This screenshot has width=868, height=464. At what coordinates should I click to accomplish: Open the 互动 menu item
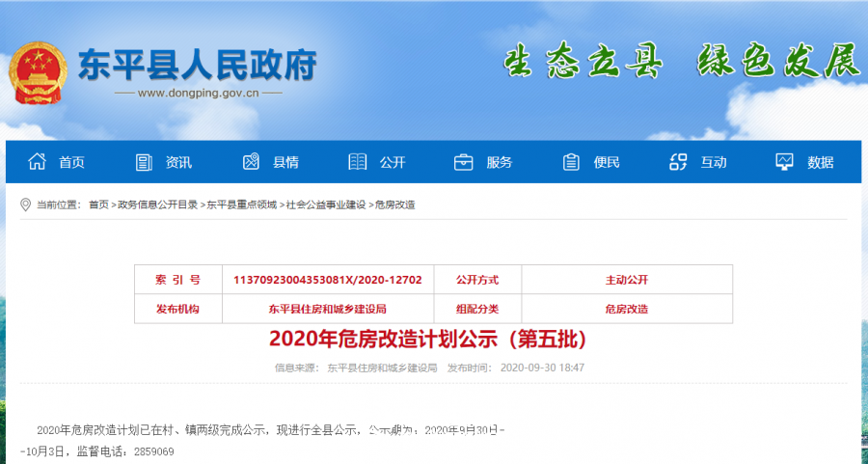[714, 162]
